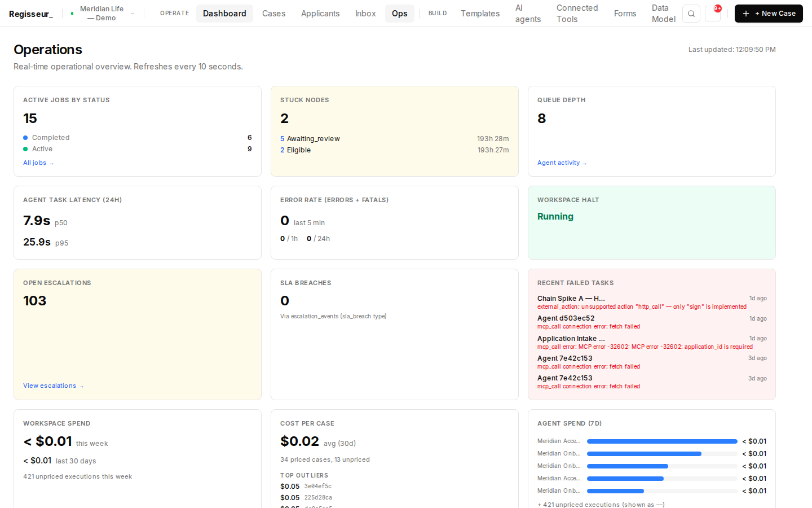Open the Data Model tab
The image size is (812, 508).
point(663,14)
